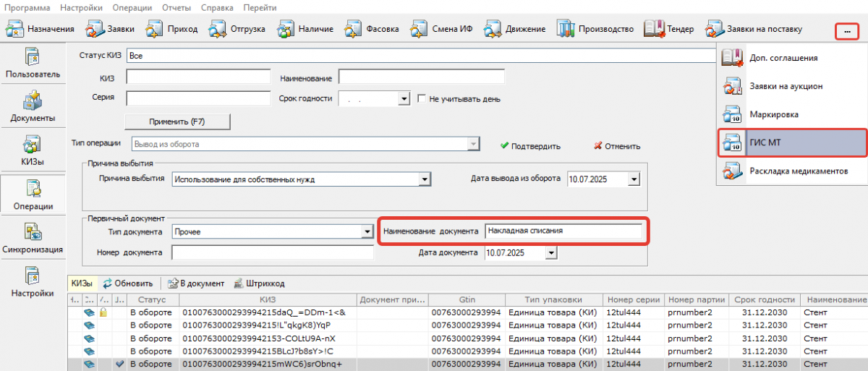The width and height of the screenshot is (868, 371).
Task: Open the Тип документа dropdown
Action: 367,231
